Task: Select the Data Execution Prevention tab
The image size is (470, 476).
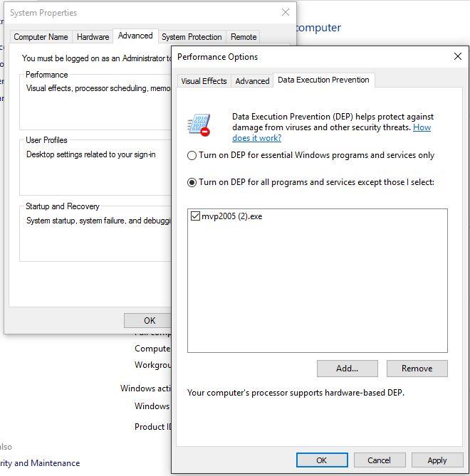Action: (x=323, y=80)
